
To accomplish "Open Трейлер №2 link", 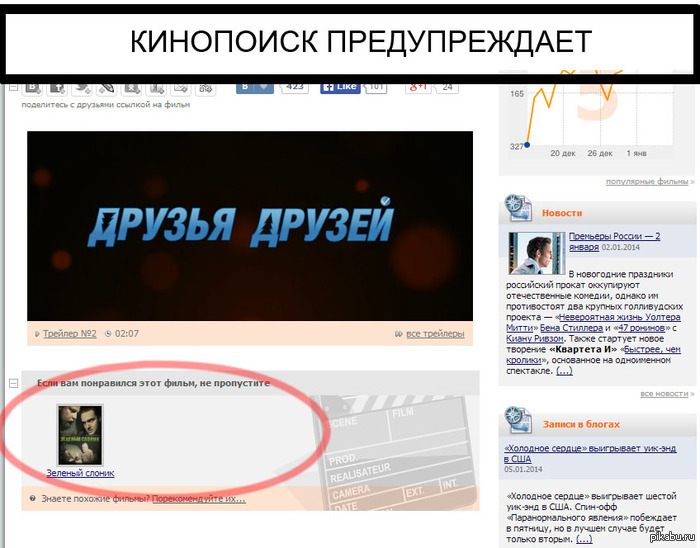I will click(70, 333).
